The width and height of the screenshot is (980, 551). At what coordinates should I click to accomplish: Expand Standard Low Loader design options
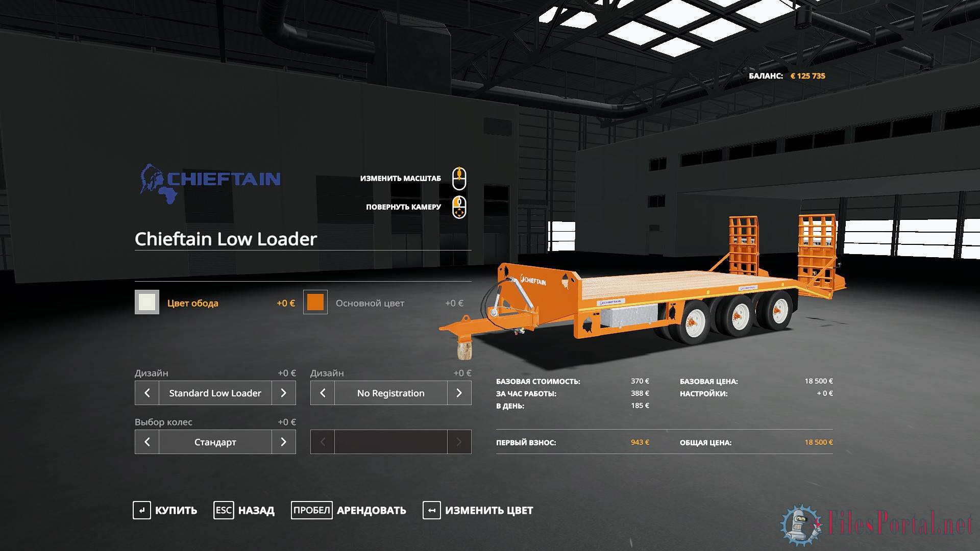[284, 393]
